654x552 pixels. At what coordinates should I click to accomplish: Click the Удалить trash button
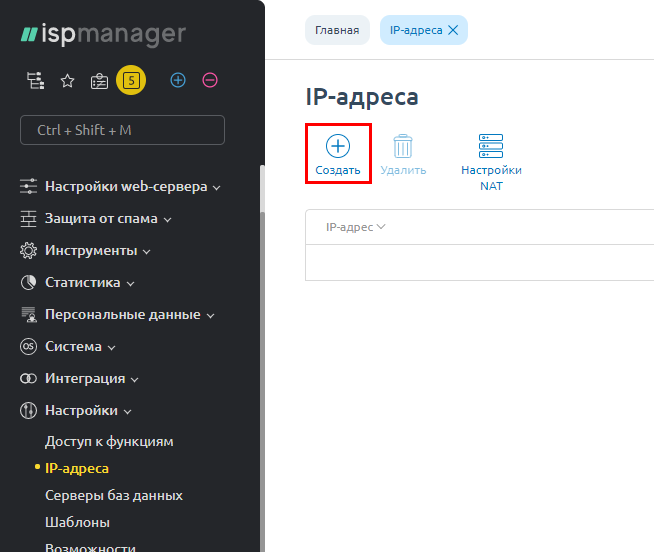point(403,154)
